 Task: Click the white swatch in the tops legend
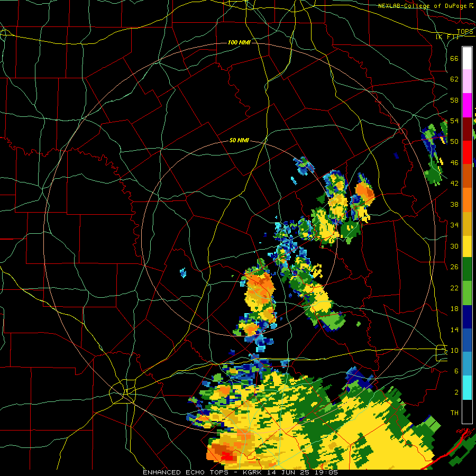[x=467, y=58]
